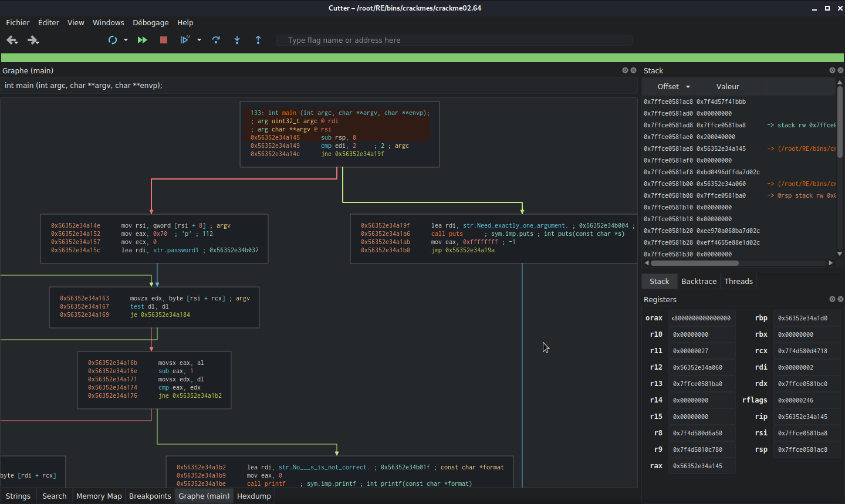The width and height of the screenshot is (845, 504).
Task: Open the Hexdump tab
Action: [x=254, y=496]
